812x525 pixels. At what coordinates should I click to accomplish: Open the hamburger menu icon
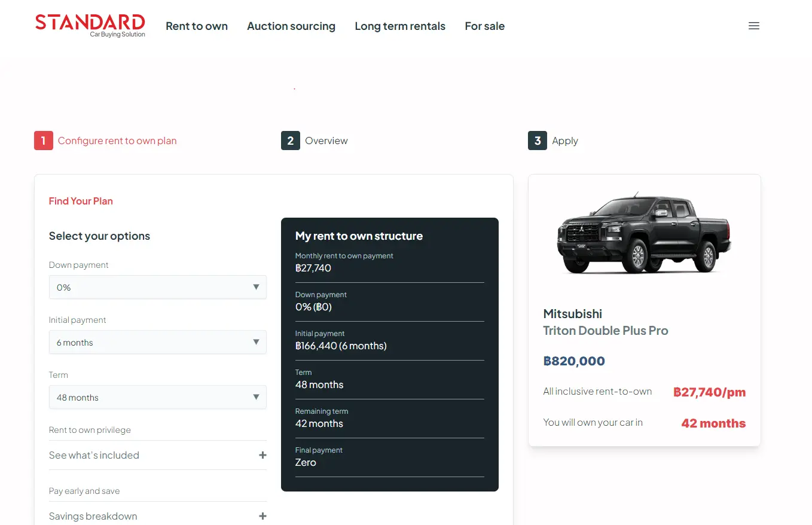(754, 26)
